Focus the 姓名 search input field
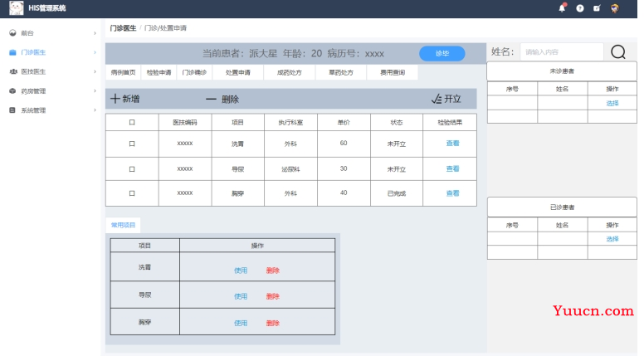The width and height of the screenshot is (644, 356). [562, 52]
